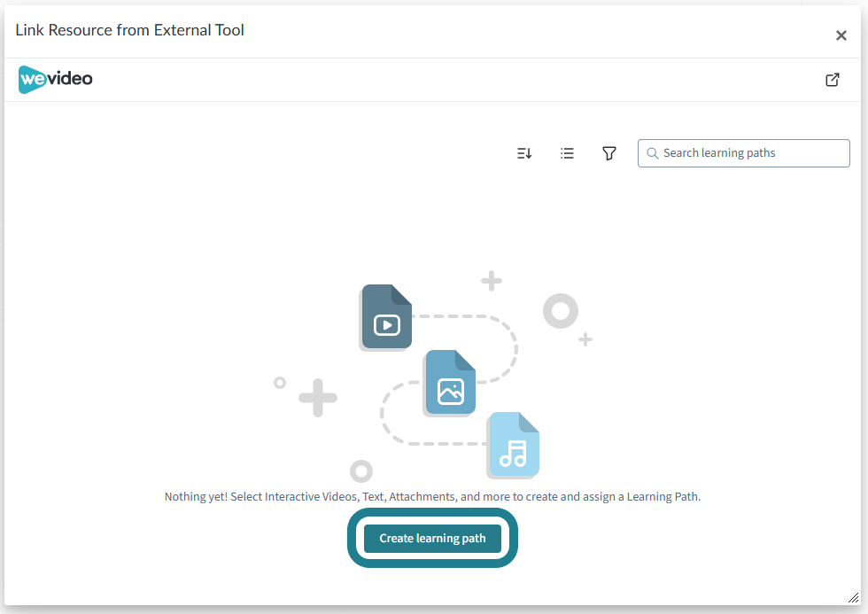Screen dimensions: 868x614
Task: Switch to list view icon
Action: 567,153
